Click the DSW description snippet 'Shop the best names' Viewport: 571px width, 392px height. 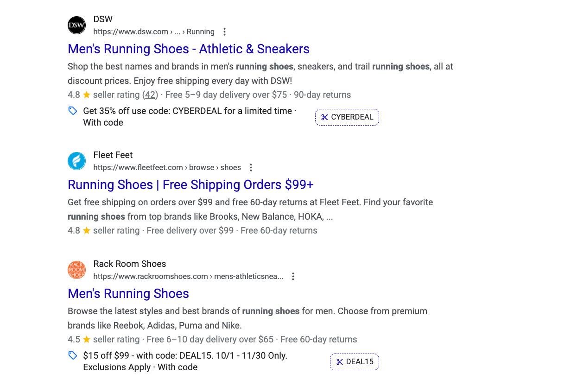pos(260,74)
